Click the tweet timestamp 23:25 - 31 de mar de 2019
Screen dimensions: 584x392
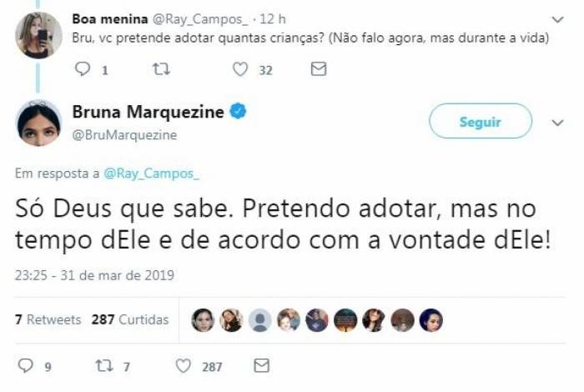[95, 274]
